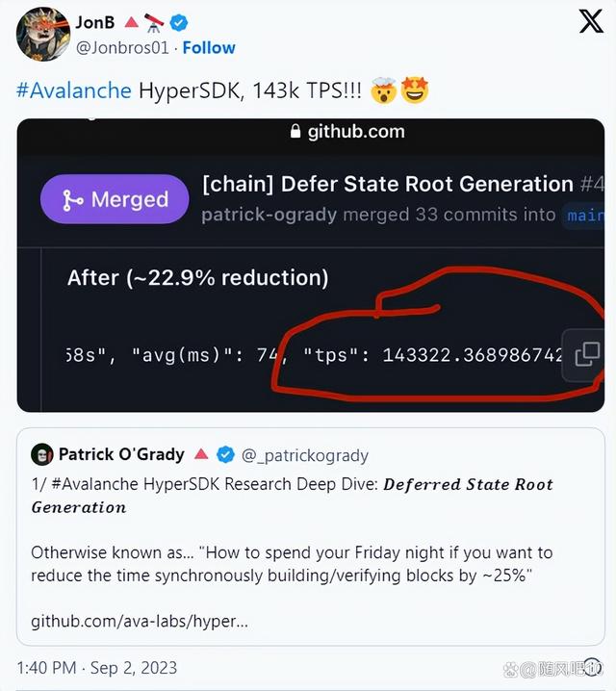Click the "main" branch label
Viewport: 616px width, 691px height.
[x=584, y=215]
